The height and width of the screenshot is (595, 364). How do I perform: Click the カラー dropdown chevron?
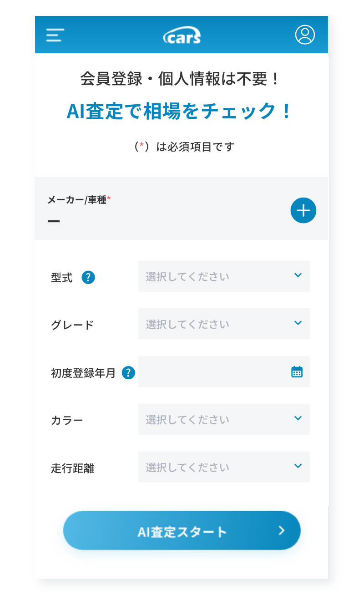(x=298, y=418)
